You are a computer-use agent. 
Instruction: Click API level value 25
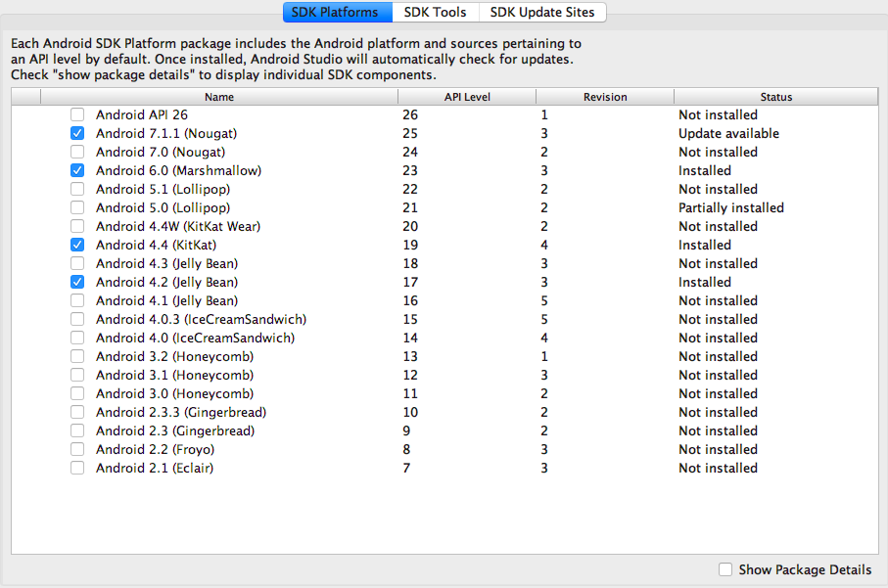[410, 134]
